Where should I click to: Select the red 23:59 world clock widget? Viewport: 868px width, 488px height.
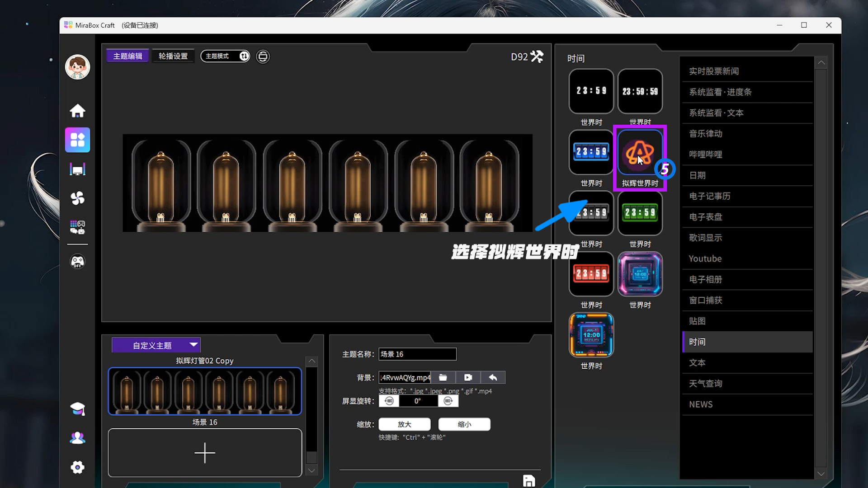point(591,274)
